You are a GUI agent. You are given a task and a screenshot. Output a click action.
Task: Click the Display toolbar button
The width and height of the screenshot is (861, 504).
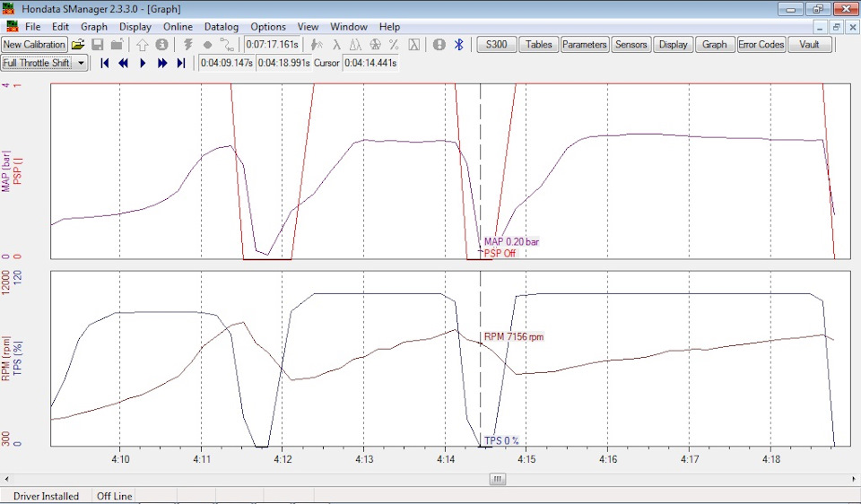click(674, 45)
